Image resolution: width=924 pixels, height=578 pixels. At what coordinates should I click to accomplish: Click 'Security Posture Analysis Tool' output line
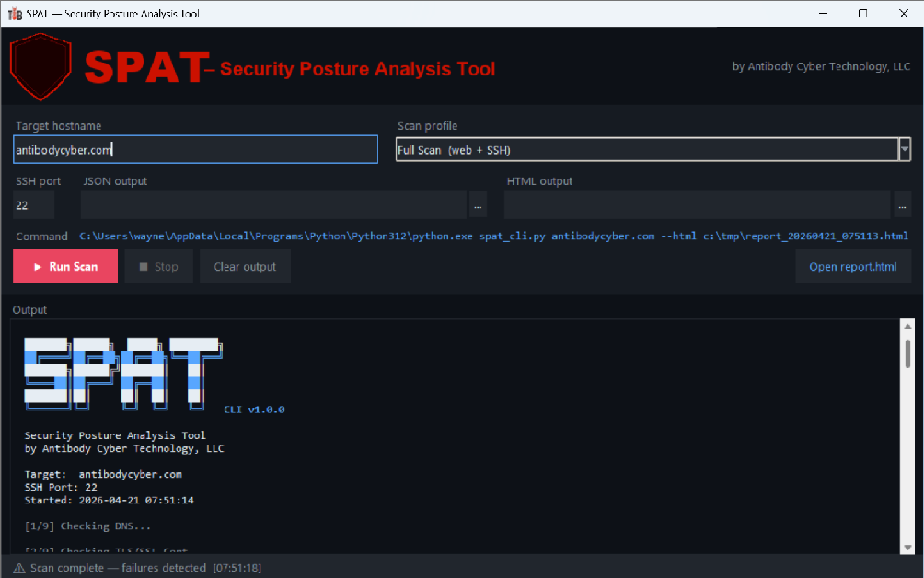tap(115, 435)
